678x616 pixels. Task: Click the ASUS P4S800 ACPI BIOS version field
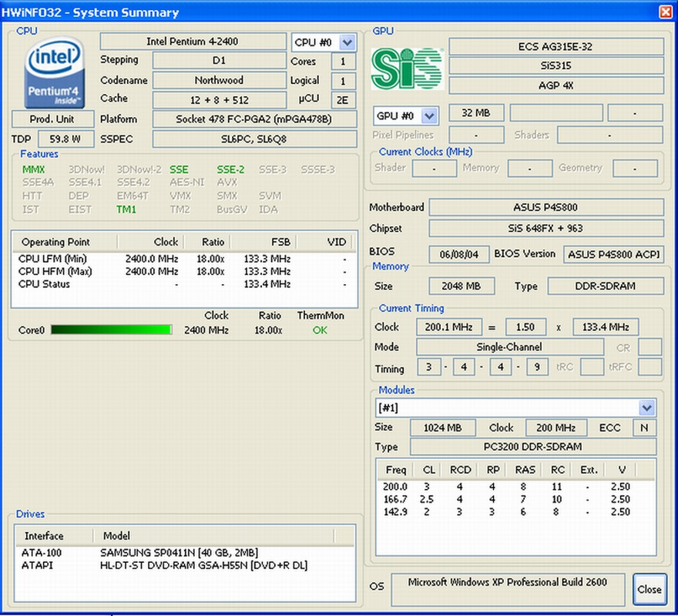click(613, 255)
